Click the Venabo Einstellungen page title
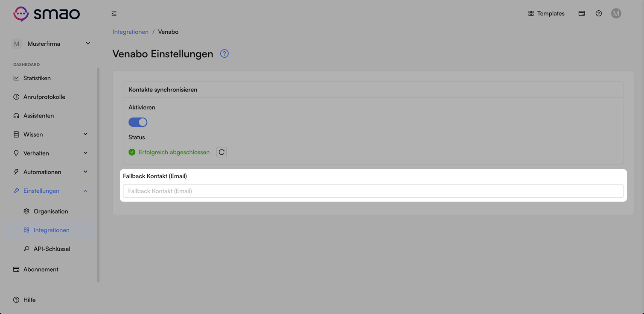Screen dimensions: 644x314 coord(163,54)
